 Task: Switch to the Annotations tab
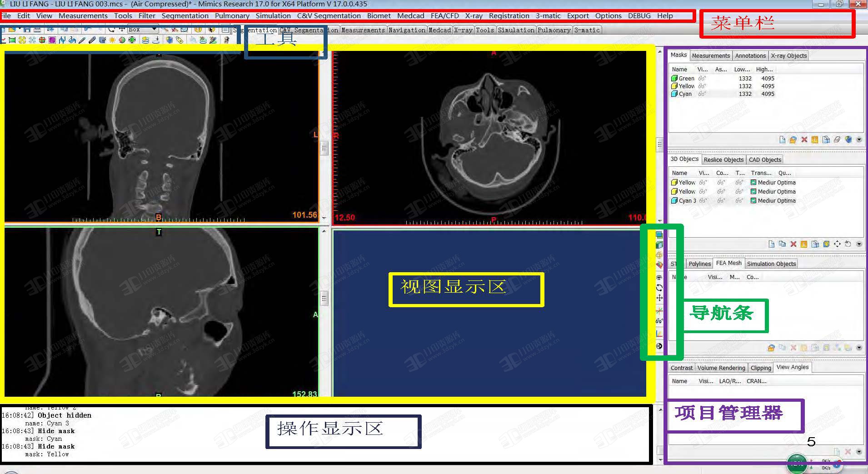pyautogui.click(x=750, y=56)
